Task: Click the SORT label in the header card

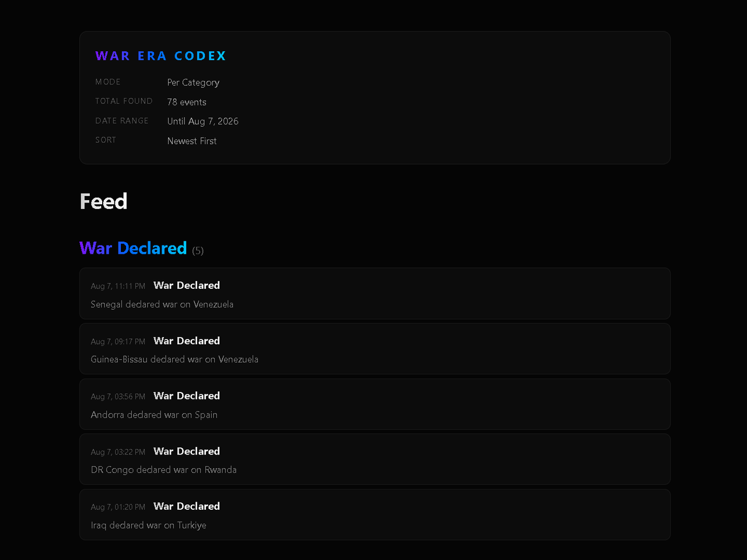Action: 106,140
